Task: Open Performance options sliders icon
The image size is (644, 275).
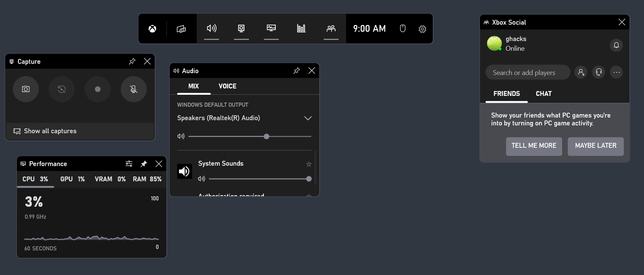Action: tap(129, 164)
